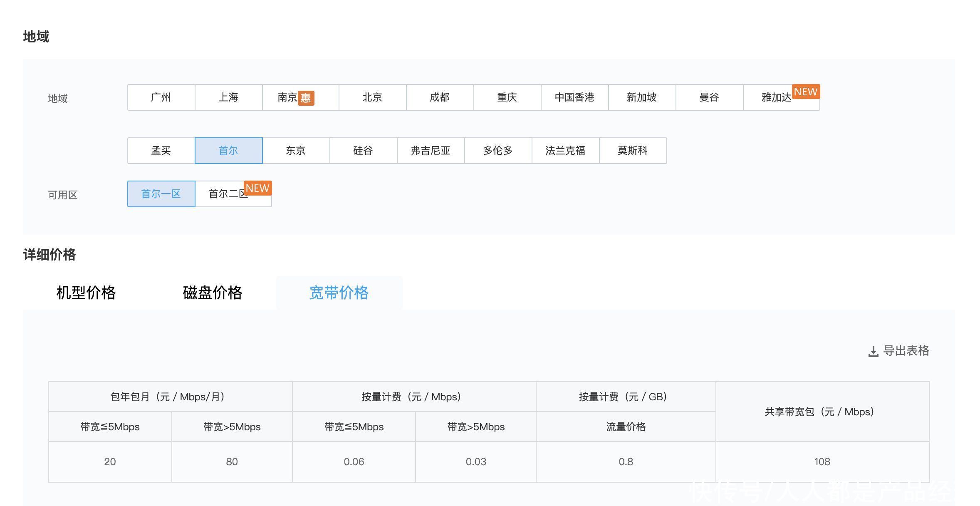Select the 孟买 region
Viewport: 980px width, 506px height.
pos(161,151)
